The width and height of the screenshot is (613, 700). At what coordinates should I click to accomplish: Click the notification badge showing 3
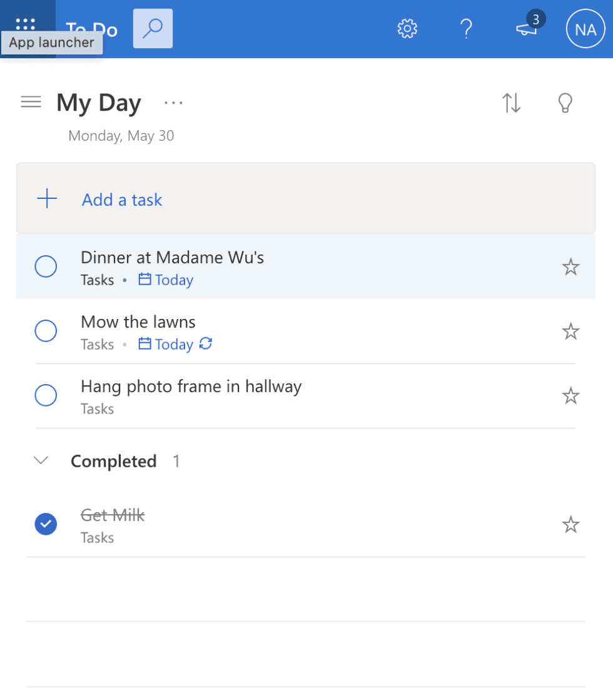pos(536,19)
